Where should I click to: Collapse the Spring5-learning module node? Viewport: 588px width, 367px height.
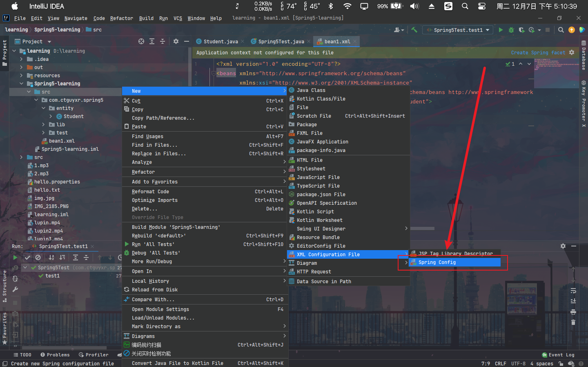pyautogui.click(x=22, y=83)
